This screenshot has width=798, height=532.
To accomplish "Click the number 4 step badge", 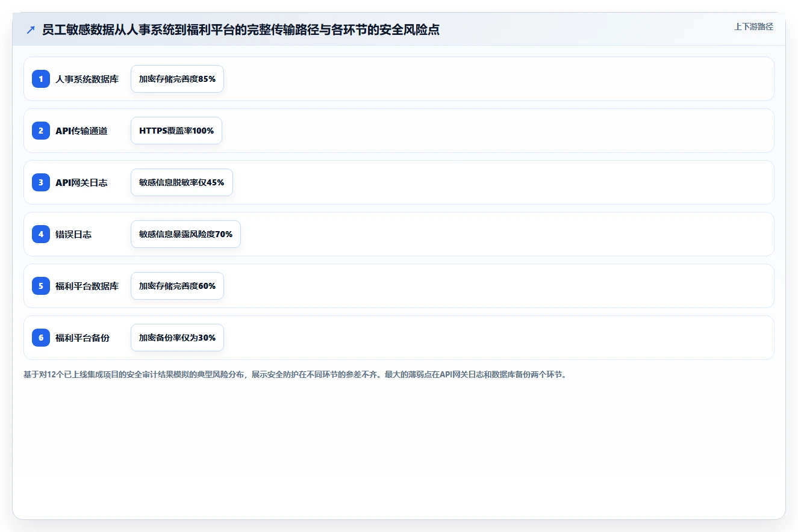I will pos(41,234).
